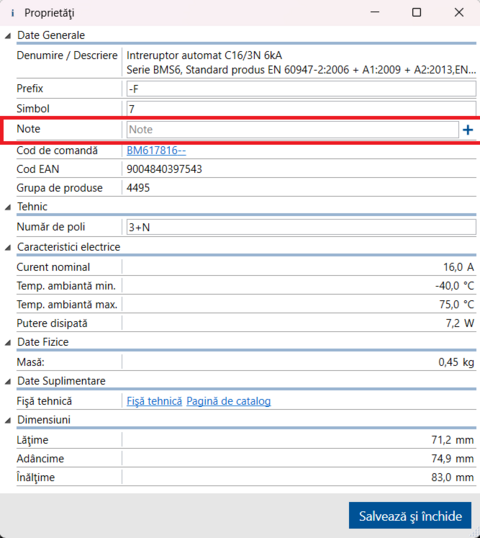Viewport: 480px width, 538px height.
Task: Click the blue plus icon beside Note
Action: click(x=468, y=130)
